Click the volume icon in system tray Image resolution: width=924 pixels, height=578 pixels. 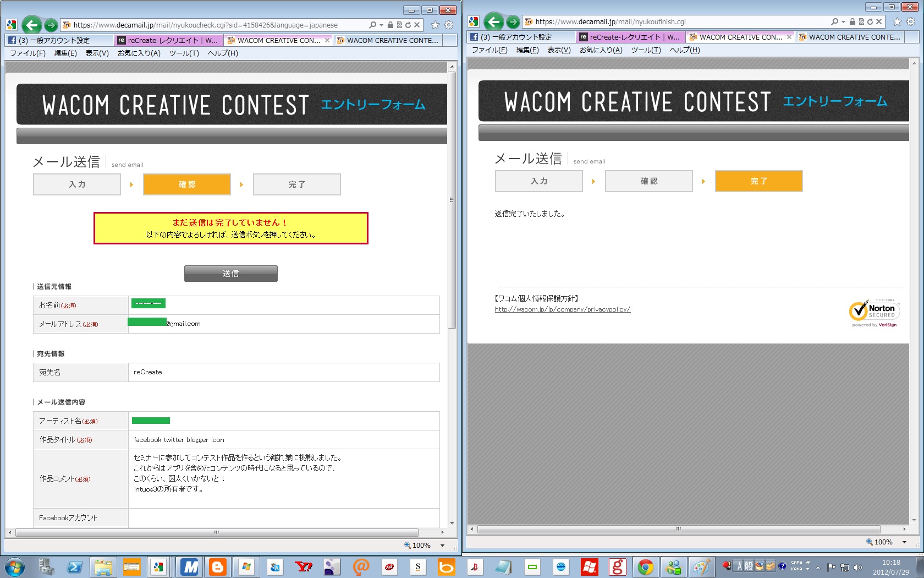tap(858, 568)
